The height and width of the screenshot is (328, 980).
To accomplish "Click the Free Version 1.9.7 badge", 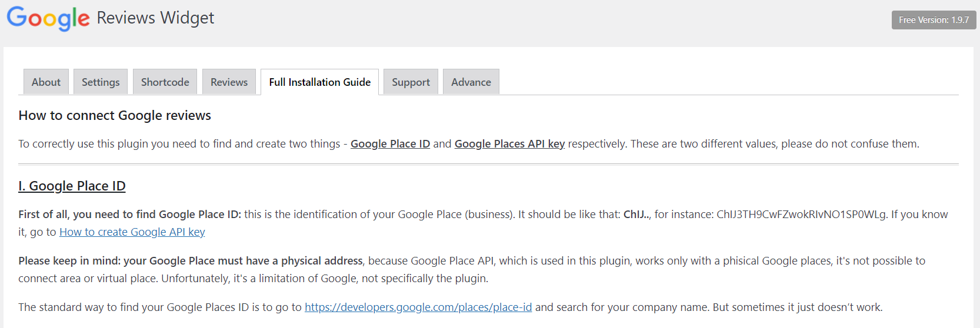I will click(x=934, y=20).
